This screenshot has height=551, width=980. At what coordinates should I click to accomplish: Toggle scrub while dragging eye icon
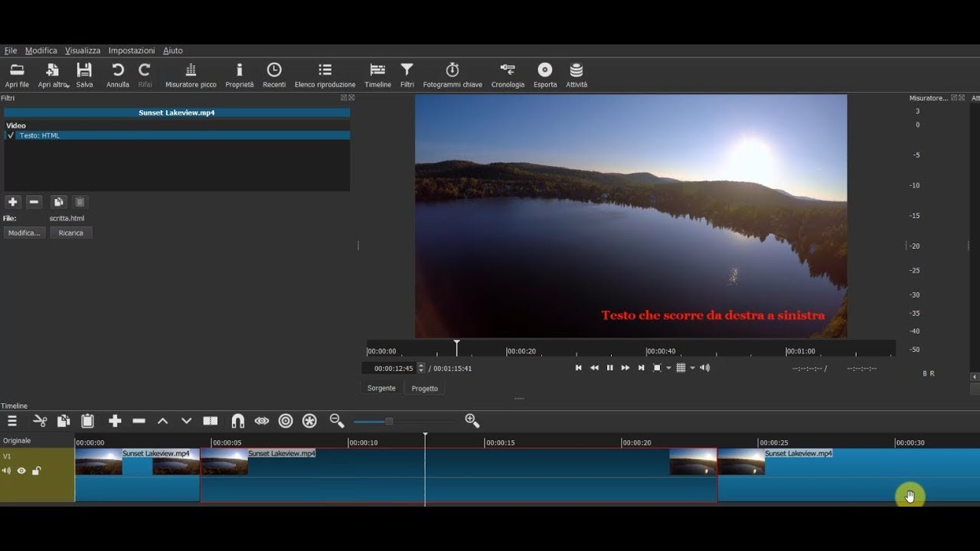[262, 421]
